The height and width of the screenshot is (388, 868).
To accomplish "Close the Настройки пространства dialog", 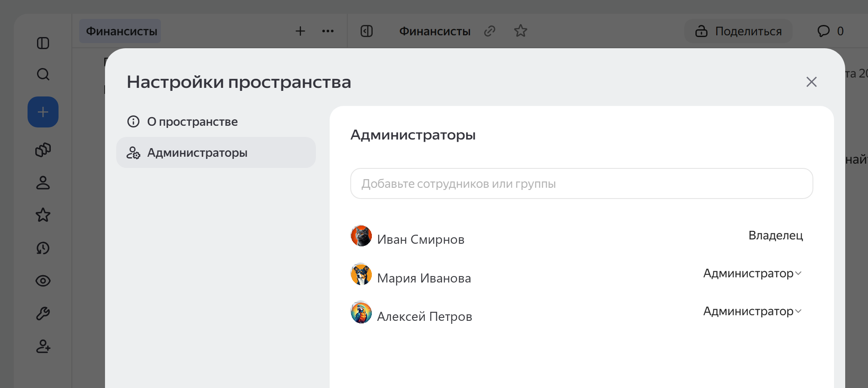I will coord(811,82).
